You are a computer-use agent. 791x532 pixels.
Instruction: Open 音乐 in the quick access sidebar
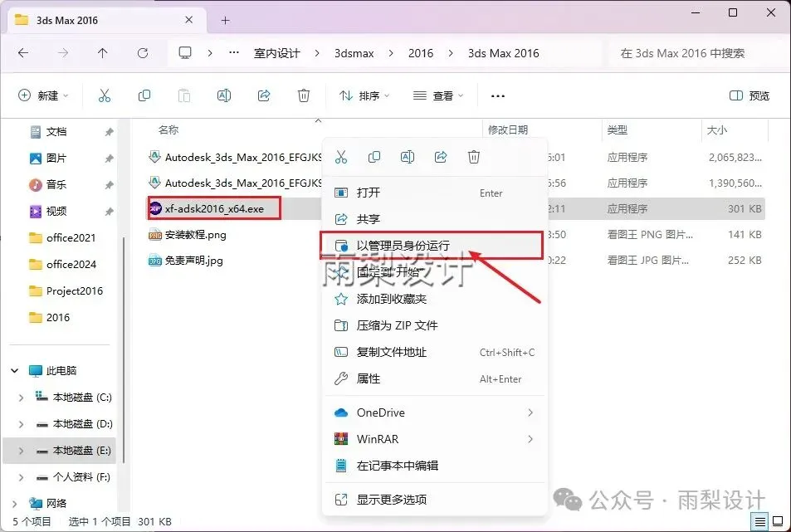click(x=56, y=184)
